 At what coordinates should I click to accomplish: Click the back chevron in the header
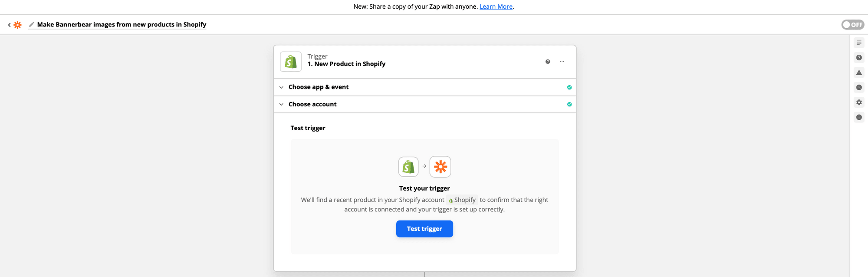point(9,25)
